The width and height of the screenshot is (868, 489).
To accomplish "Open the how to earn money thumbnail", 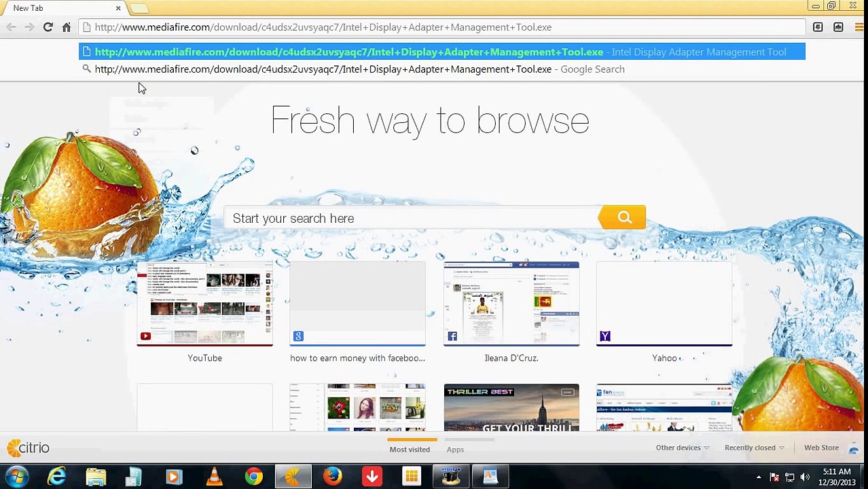I will [x=357, y=304].
